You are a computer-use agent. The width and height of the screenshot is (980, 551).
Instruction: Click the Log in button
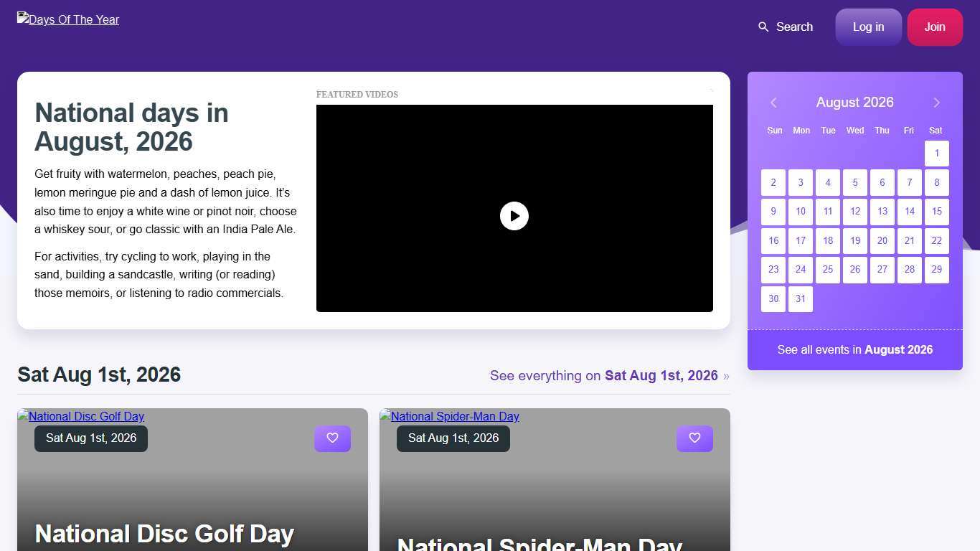pos(868,27)
